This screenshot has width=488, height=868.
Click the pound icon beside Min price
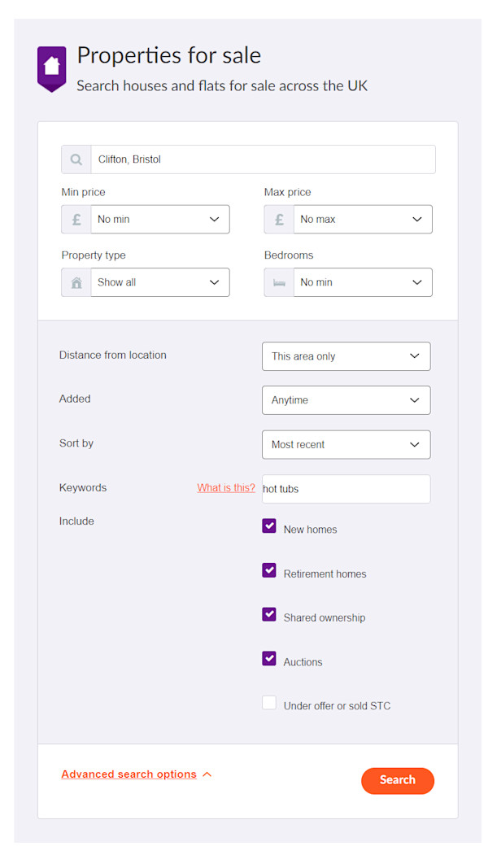76,219
